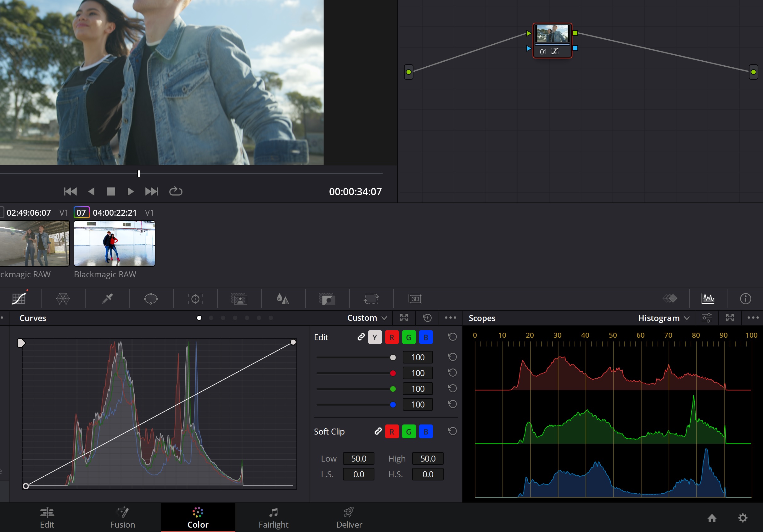Switch to the Edit page
This screenshot has height=532, width=763.
(47, 518)
